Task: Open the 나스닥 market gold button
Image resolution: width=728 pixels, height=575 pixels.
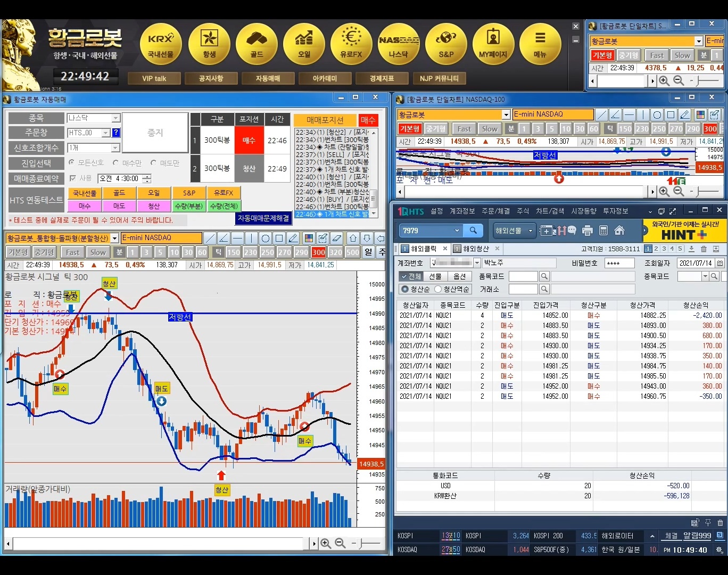Action: pyautogui.click(x=399, y=44)
